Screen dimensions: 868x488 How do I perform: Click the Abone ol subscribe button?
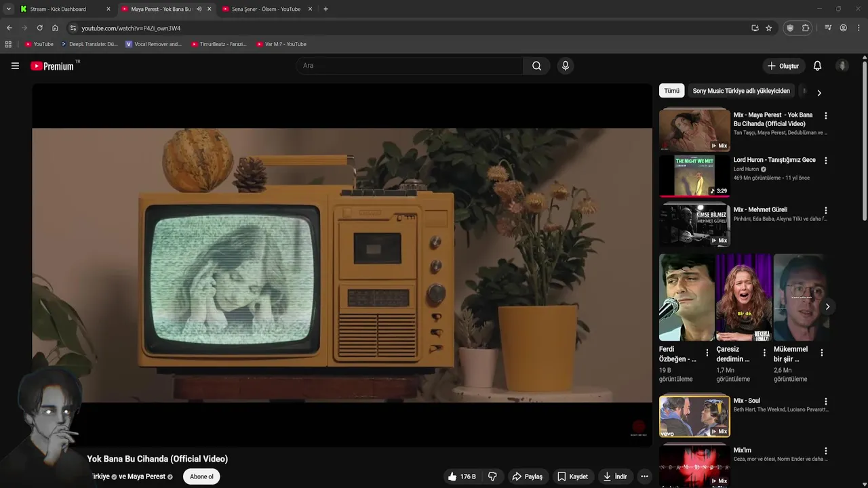point(201,476)
